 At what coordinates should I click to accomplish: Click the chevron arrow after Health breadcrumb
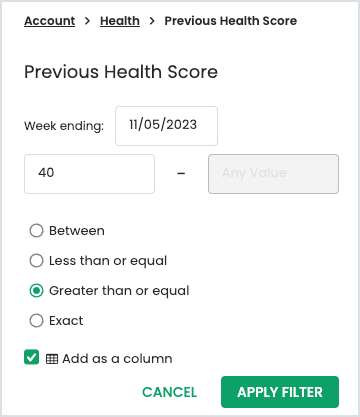[152, 21]
